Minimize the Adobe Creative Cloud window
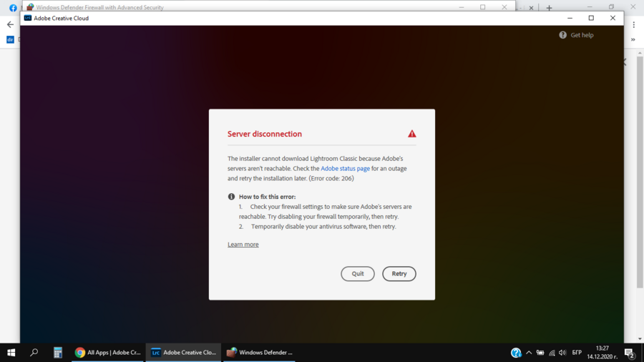 tap(570, 18)
